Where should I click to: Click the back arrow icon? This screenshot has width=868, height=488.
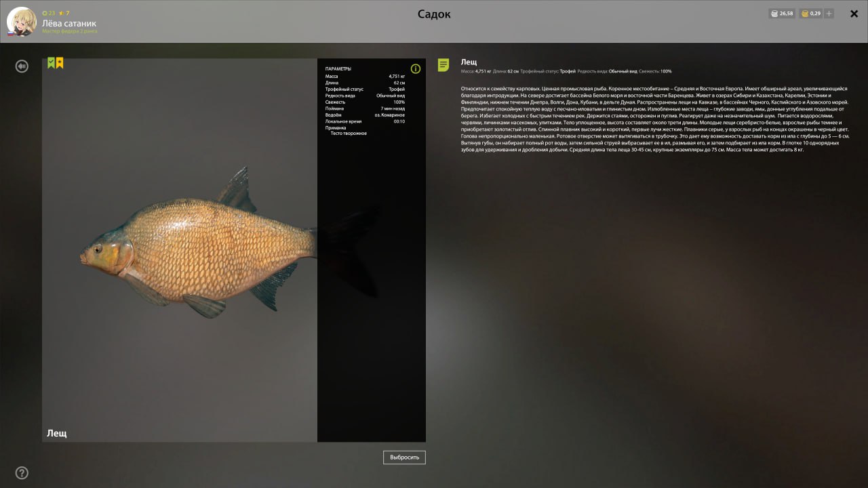coord(22,66)
